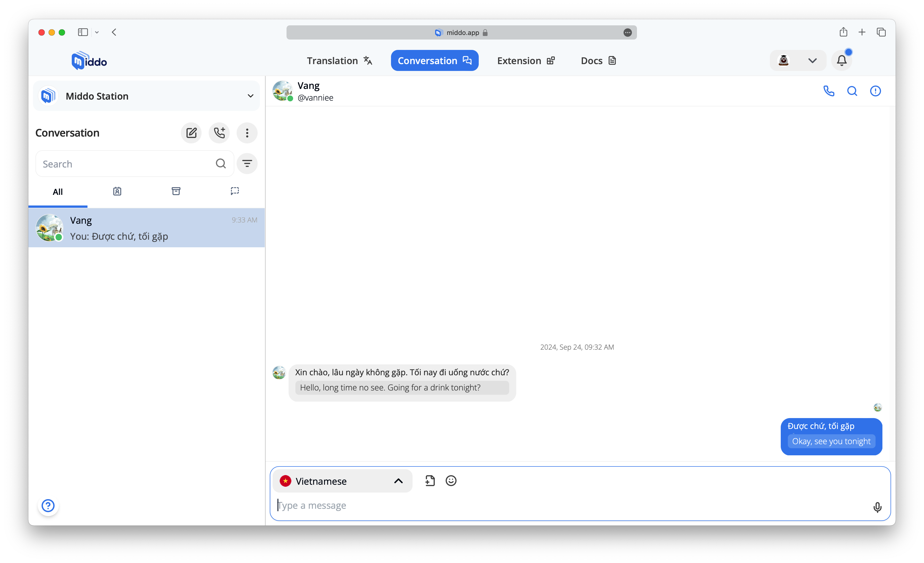Open the conversation info icon
924x563 pixels.
875,91
